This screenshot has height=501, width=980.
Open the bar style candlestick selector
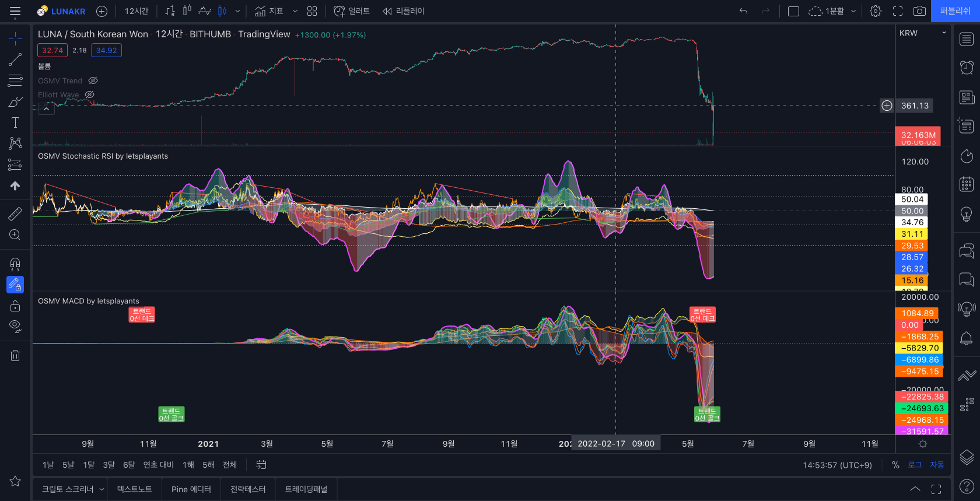click(x=222, y=11)
